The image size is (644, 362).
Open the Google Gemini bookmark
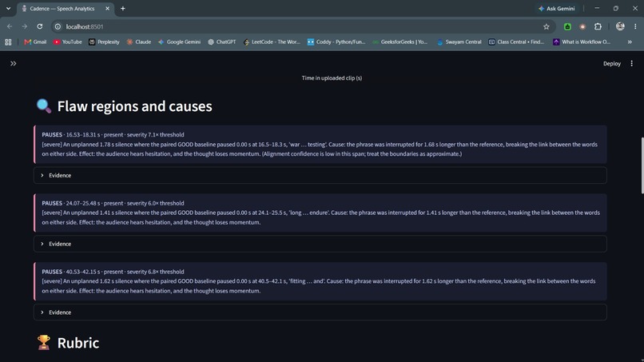coord(179,42)
